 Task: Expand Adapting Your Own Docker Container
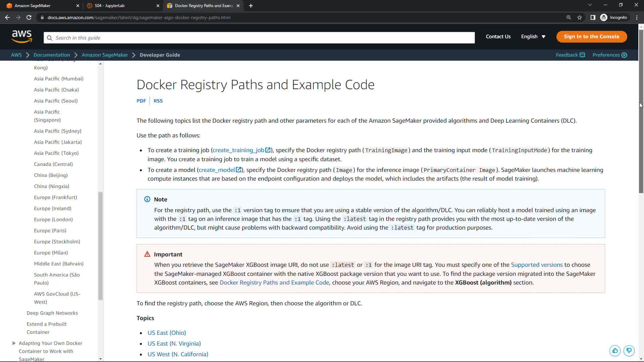(x=14, y=343)
